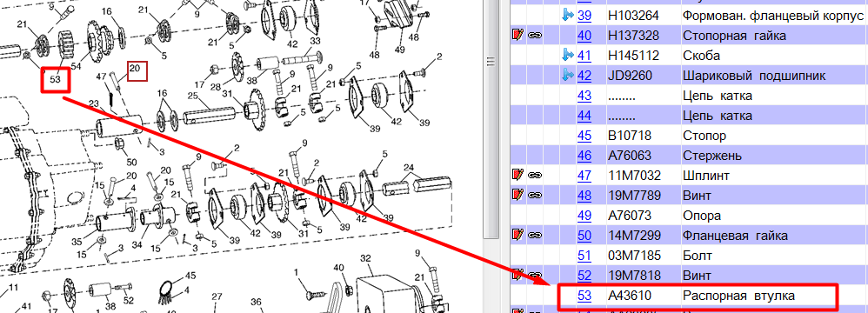Open the chain-link icon for Стопорная гайка row
Screen dimensions: 868x313
(535, 36)
